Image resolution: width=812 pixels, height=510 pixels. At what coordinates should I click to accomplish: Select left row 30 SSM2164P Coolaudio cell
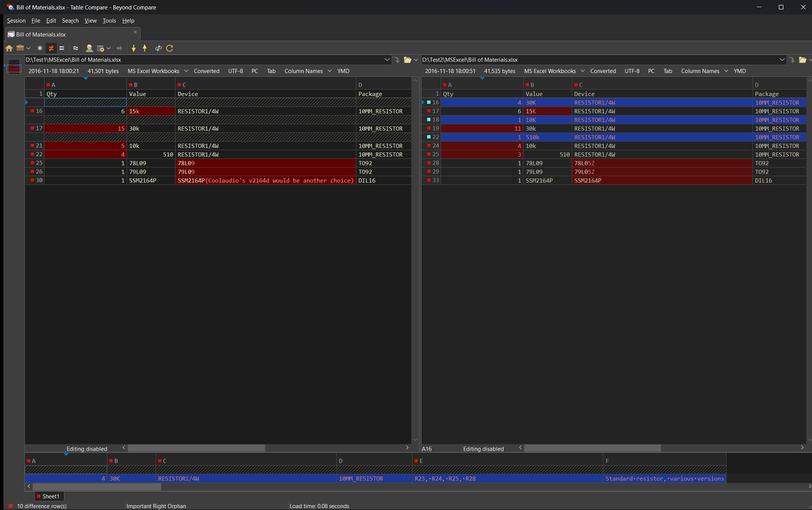[x=266, y=181]
